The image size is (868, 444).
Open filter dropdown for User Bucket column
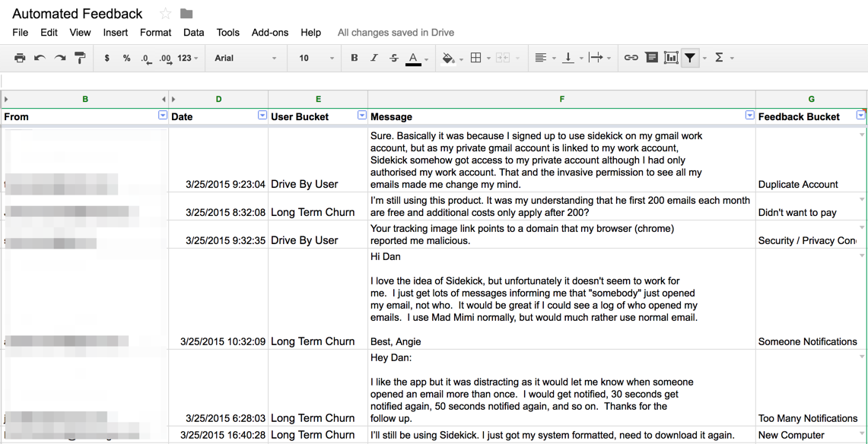point(362,115)
